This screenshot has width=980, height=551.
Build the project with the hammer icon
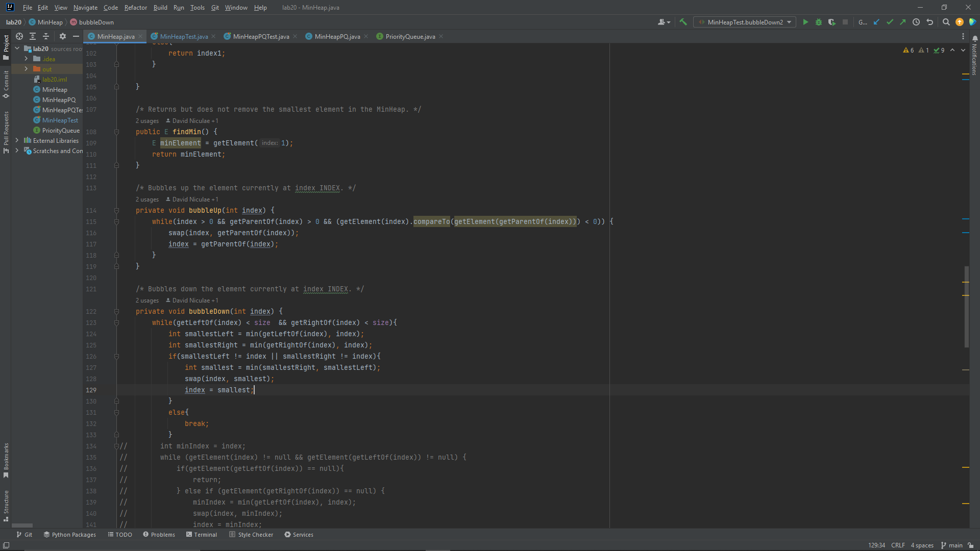click(683, 22)
